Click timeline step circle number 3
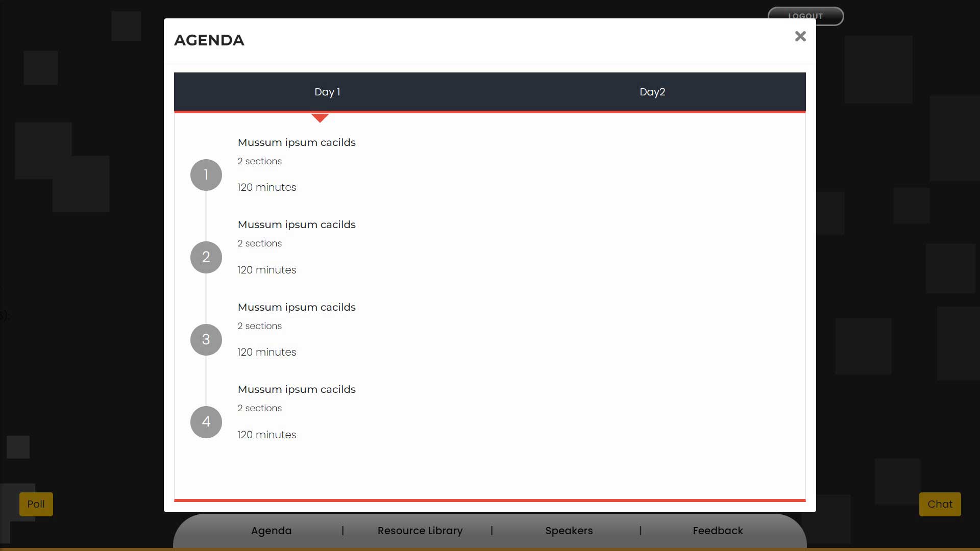Viewport: 980px width, 551px height. [x=206, y=340]
